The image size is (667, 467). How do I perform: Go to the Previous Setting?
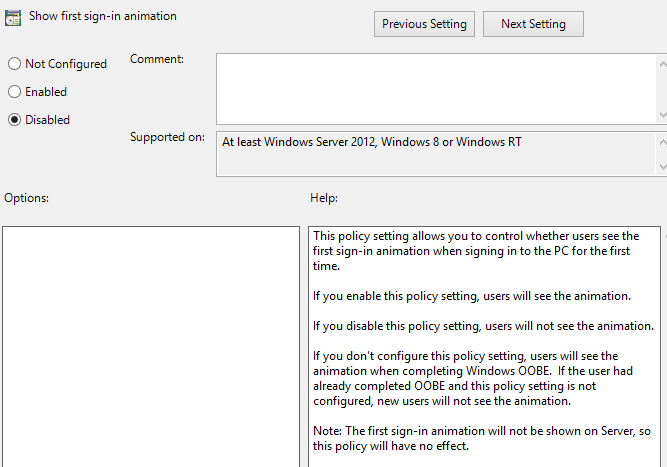pos(424,24)
